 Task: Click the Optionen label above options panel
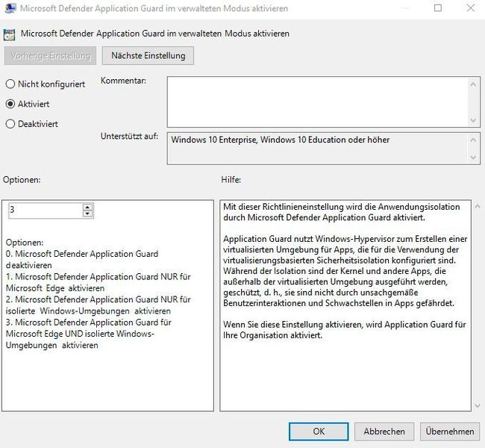pyautogui.click(x=22, y=180)
